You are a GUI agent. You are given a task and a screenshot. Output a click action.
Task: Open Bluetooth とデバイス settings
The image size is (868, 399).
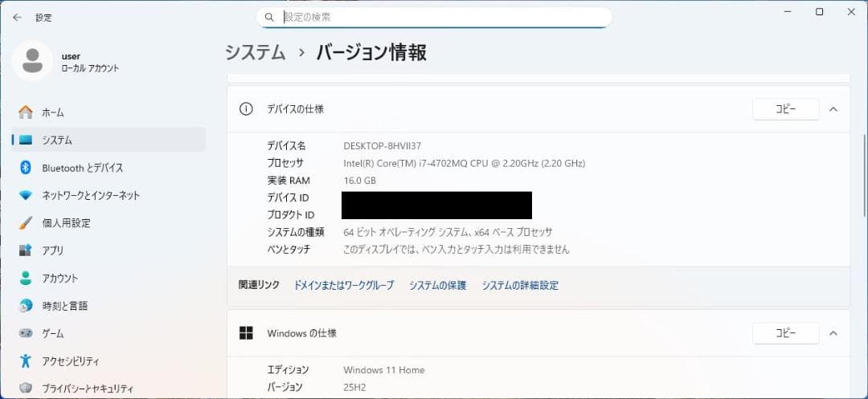[108, 168]
